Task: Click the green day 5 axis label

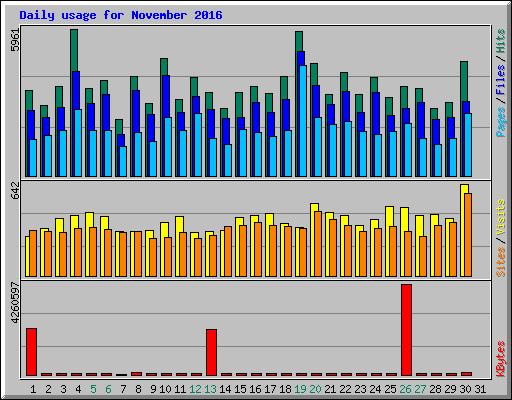Action: (x=93, y=389)
